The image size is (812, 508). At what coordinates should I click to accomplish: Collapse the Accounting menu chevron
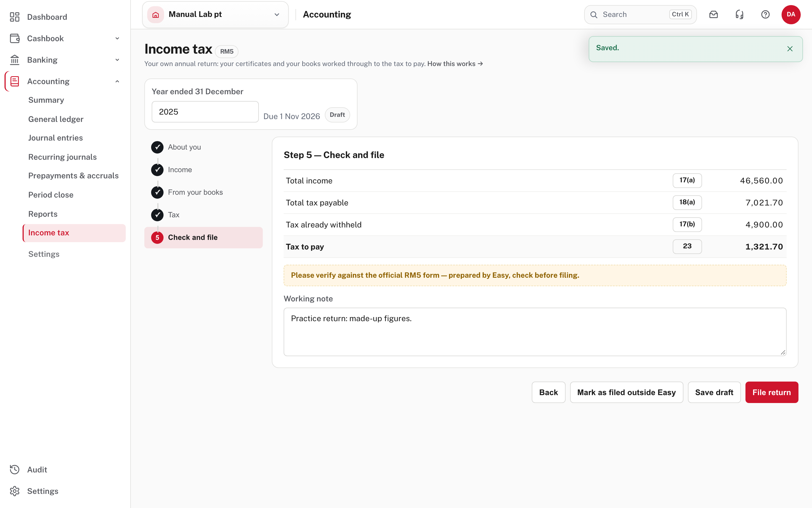(x=117, y=81)
